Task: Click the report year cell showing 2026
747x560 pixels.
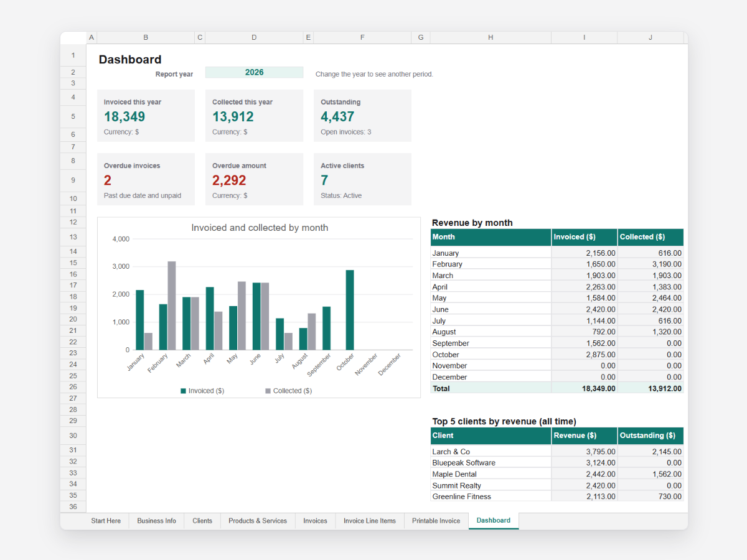Action: click(x=254, y=72)
